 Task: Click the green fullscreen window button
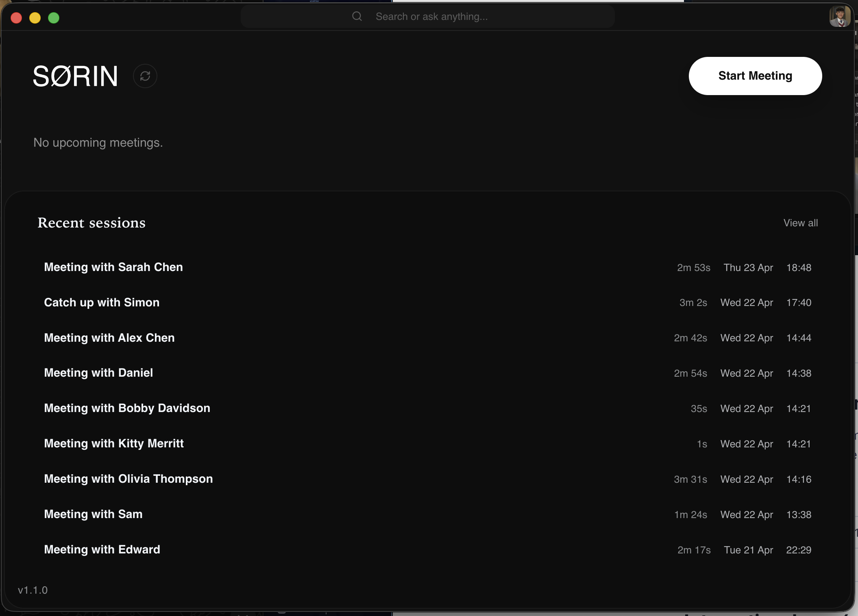(x=54, y=18)
